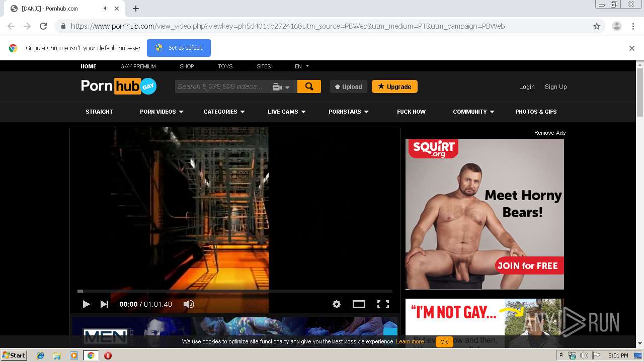Open the PHOTOS & GIFS section
644x362 pixels.
536,112
